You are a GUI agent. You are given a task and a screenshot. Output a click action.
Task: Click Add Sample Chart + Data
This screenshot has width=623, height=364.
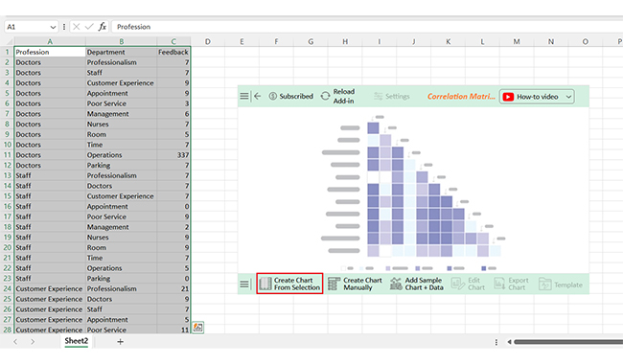416,284
